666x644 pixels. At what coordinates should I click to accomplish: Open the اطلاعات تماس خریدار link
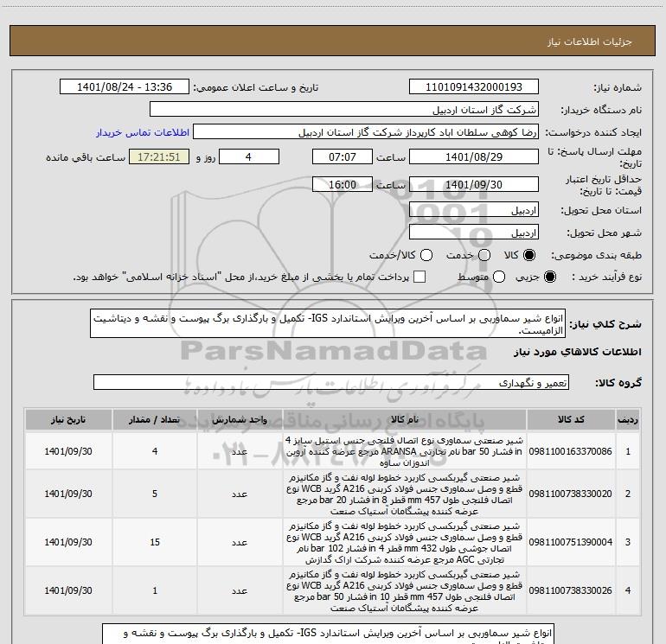143,132
